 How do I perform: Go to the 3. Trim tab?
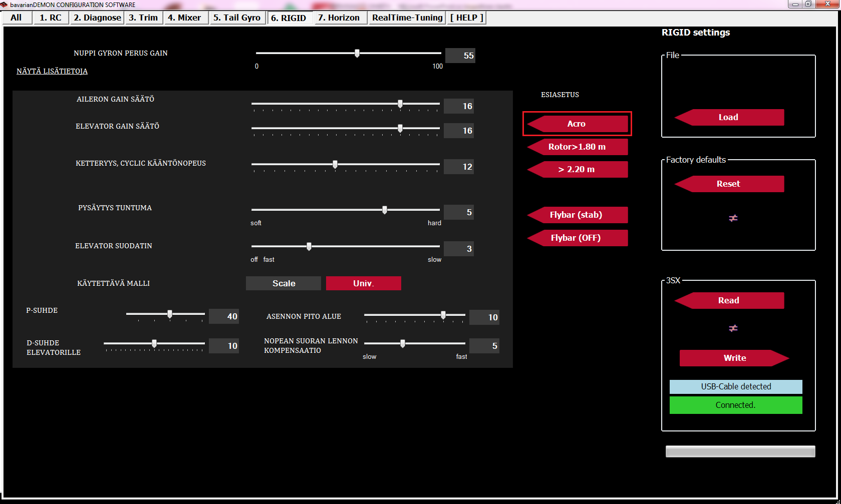(x=143, y=18)
